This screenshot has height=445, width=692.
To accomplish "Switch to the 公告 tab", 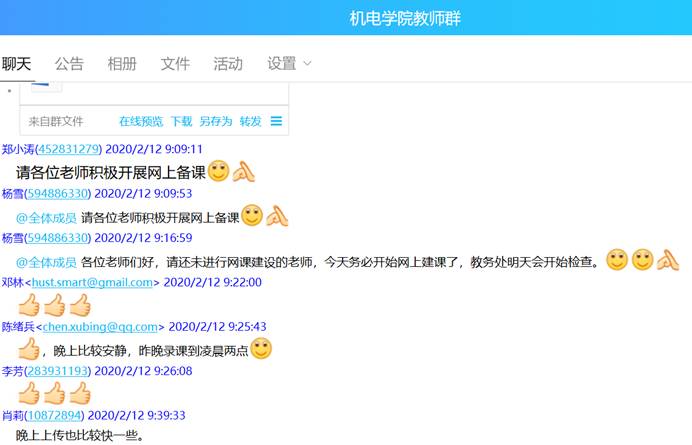I will (69, 64).
